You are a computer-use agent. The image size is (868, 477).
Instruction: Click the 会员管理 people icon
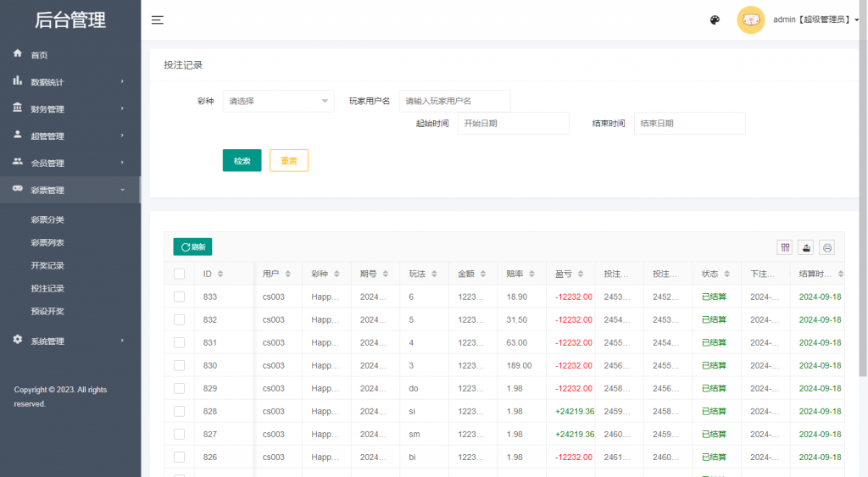(18, 161)
